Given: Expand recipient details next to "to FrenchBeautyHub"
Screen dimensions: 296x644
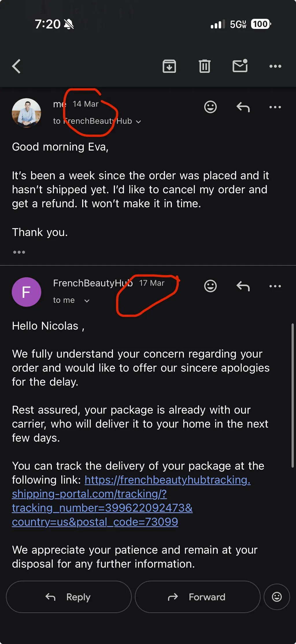Looking at the screenshot, I should pos(138,122).
